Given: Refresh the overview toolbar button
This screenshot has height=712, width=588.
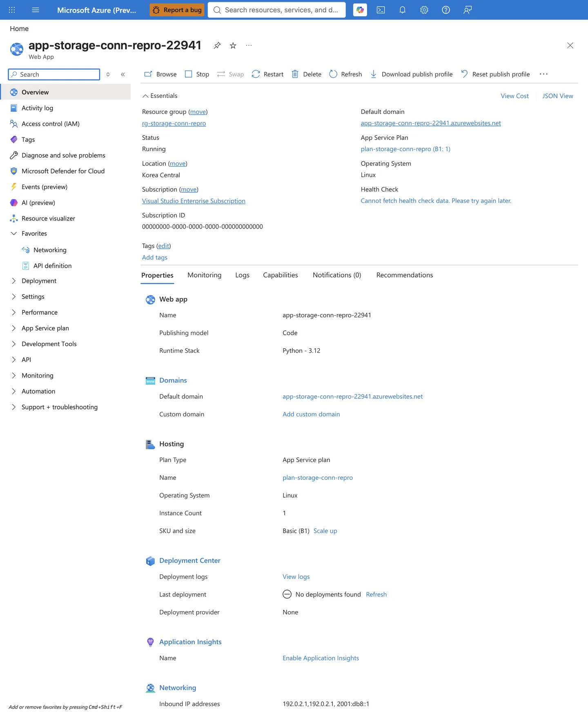Looking at the screenshot, I should tap(345, 74).
